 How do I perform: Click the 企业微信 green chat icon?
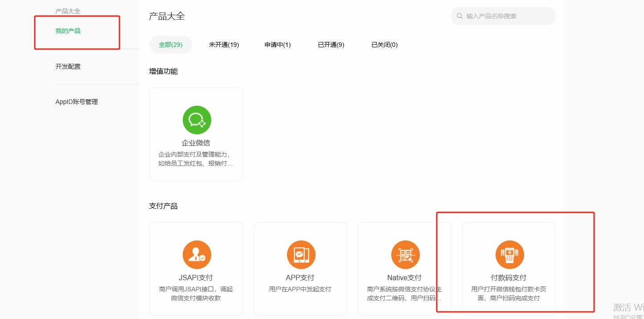[197, 120]
